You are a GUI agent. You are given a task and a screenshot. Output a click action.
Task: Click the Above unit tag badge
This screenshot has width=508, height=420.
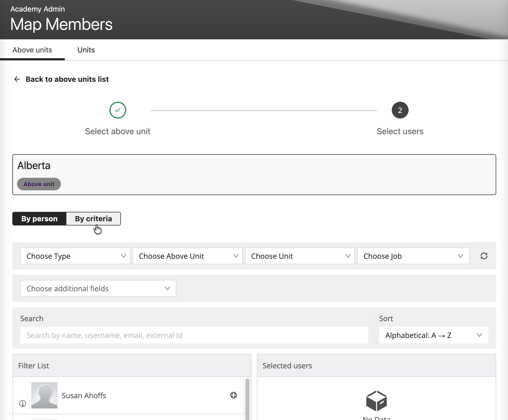[39, 184]
